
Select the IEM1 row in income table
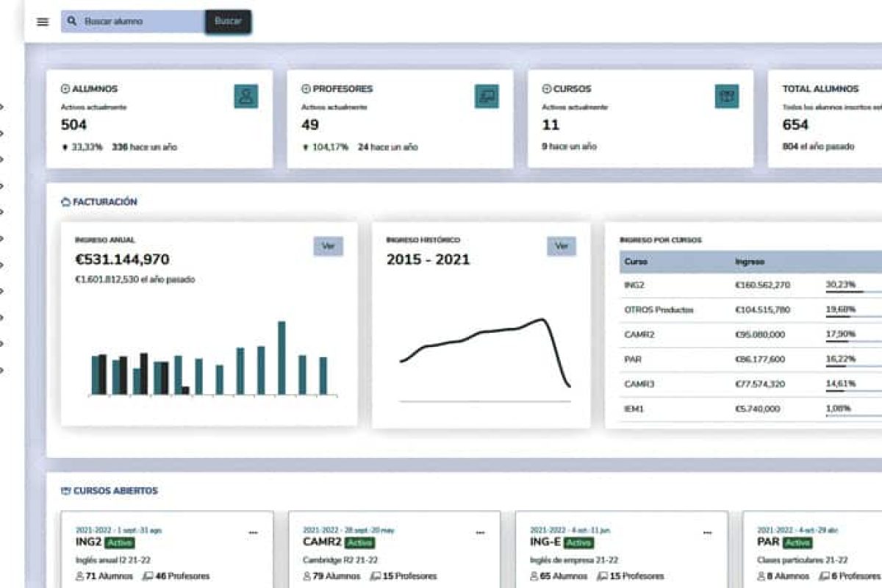pyautogui.click(x=750, y=409)
